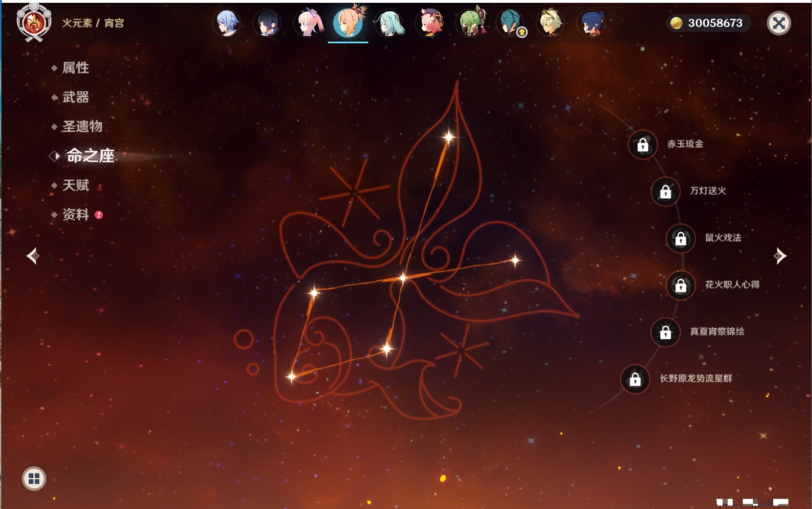Open the 真夏宵祭锦绘 constellation label
Image resolution: width=812 pixels, height=509 pixels.
click(x=717, y=331)
